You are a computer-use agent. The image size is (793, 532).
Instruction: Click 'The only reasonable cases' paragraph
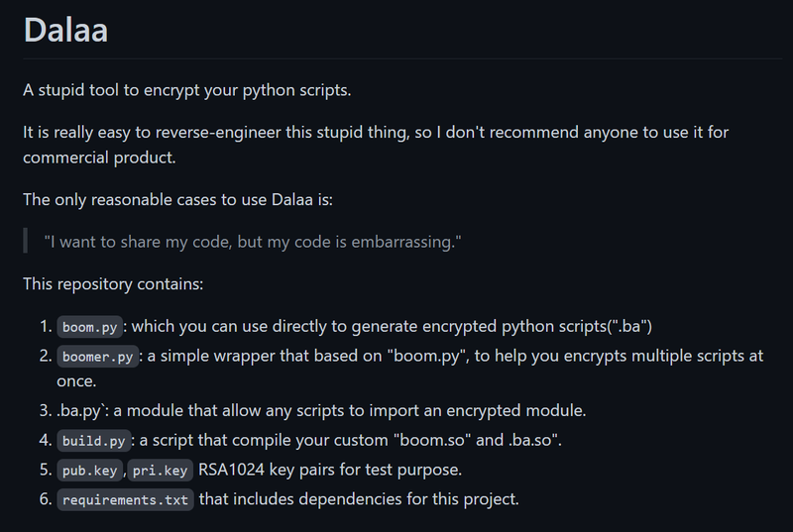pos(178,199)
